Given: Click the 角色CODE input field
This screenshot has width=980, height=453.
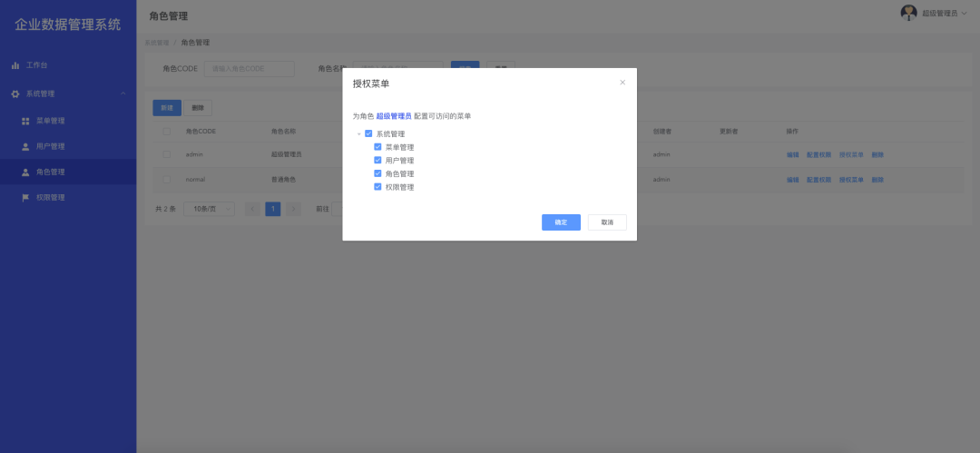Looking at the screenshot, I should click(249, 69).
